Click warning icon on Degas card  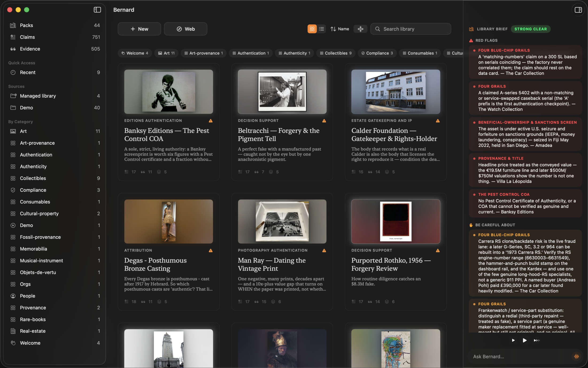click(x=211, y=251)
